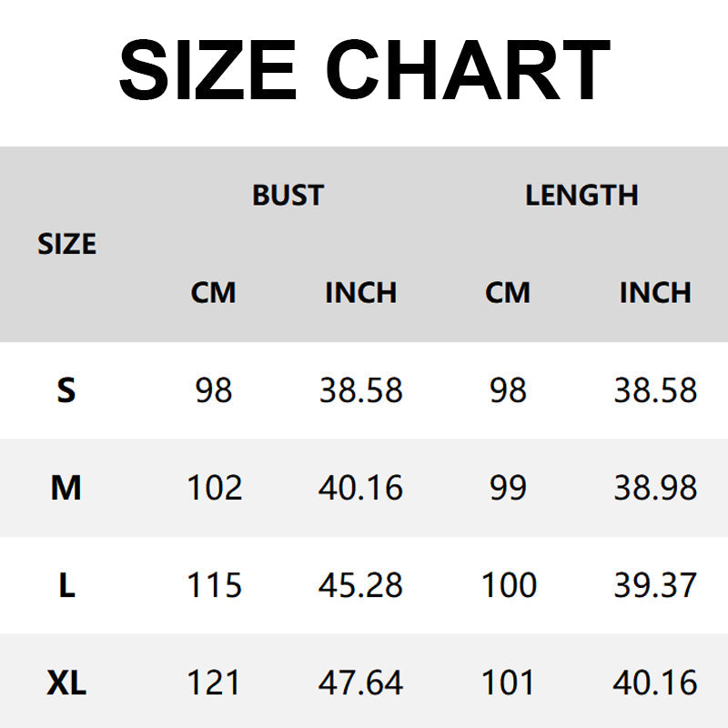Click the CM subheader under BUST
The width and height of the screenshot is (728, 728).
click(213, 292)
